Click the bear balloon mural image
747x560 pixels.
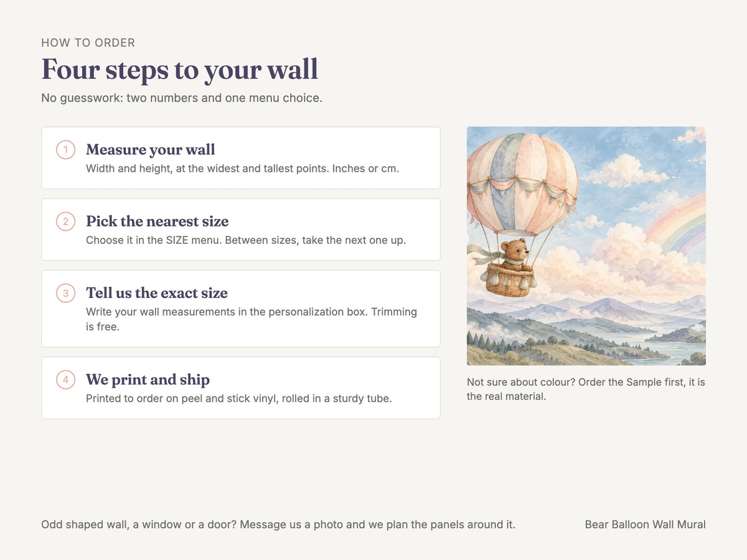coord(586,246)
